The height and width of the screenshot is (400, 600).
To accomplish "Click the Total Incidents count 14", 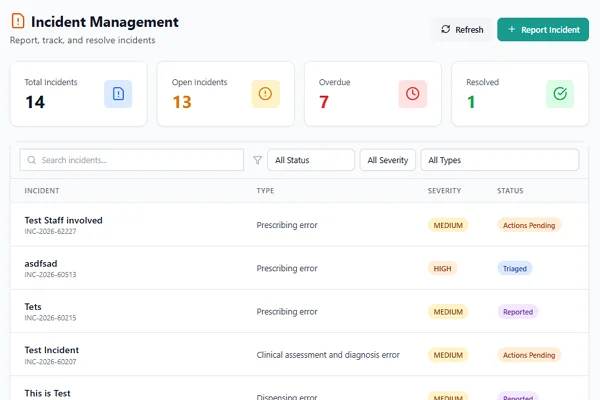I will [35, 102].
